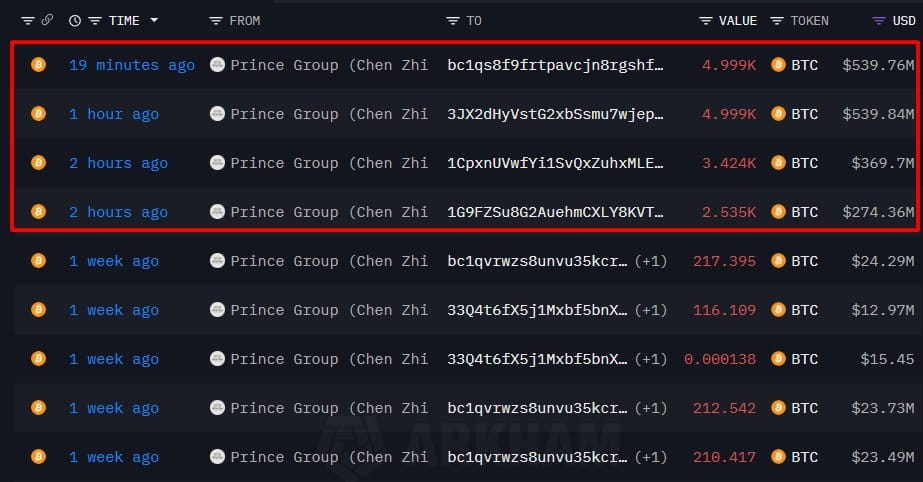923x482 pixels.
Task: Open the FROM column filter icon
Action: [215, 21]
